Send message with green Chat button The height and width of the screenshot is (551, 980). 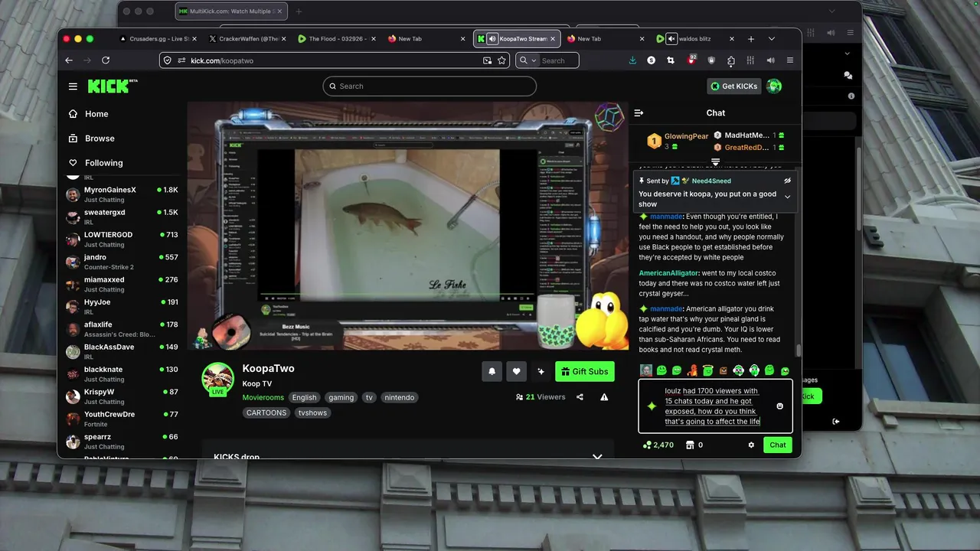click(778, 445)
